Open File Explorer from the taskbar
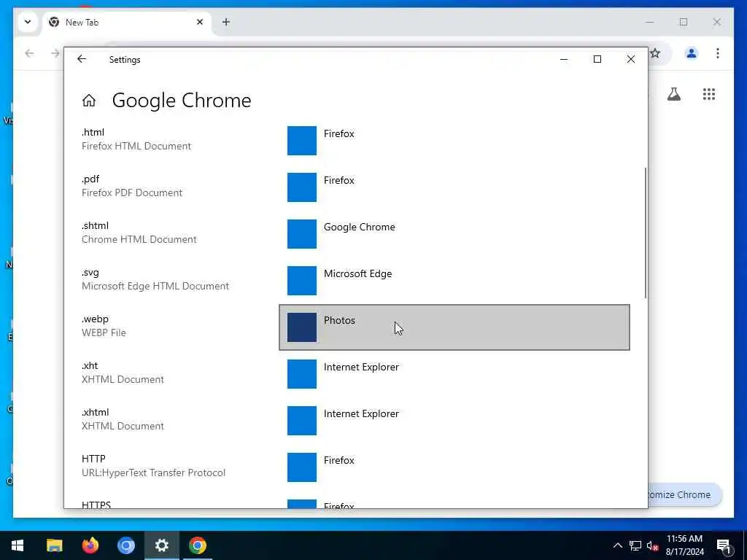Screen dimensions: 747x560 54,545
